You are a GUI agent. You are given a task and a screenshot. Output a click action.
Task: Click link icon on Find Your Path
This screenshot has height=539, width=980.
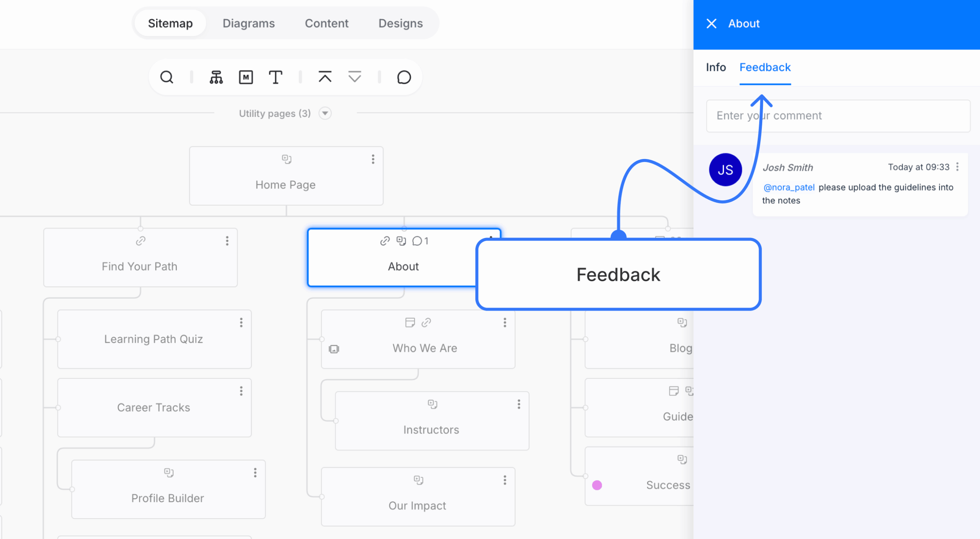click(x=140, y=241)
